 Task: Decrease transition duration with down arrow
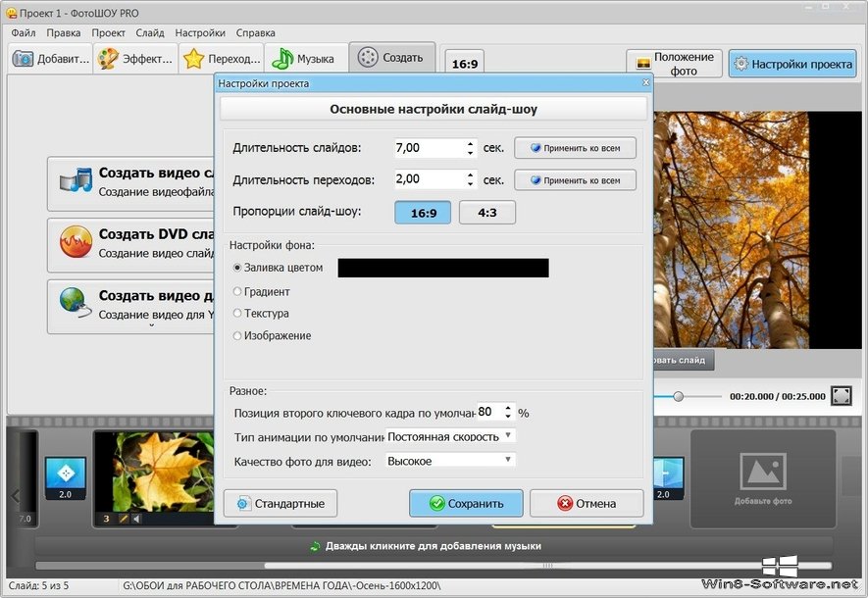coord(470,184)
